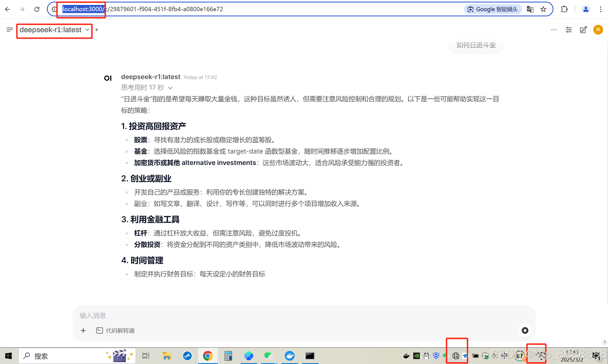Stop response generation button
608x364 pixels.
tap(525, 330)
